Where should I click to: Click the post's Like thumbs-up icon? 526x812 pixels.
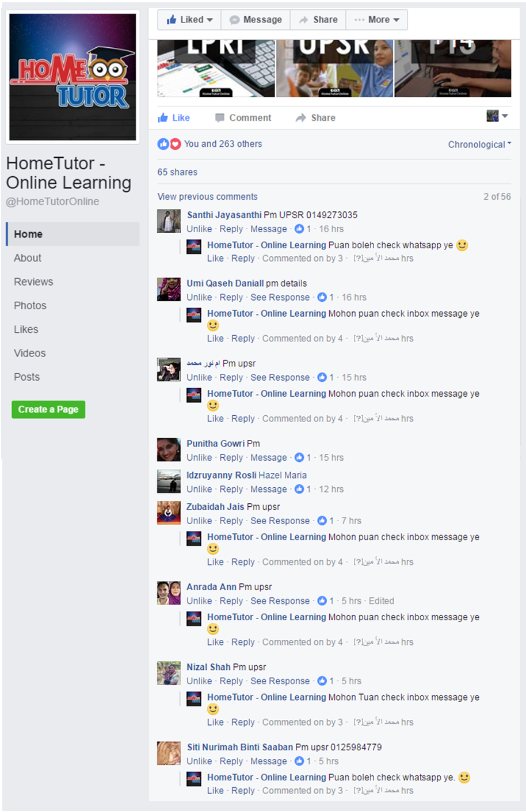click(x=163, y=118)
